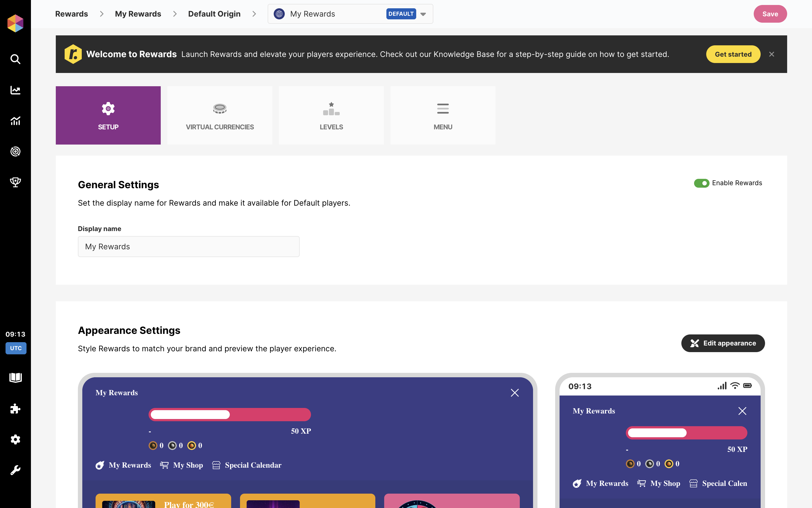The height and width of the screenshot is (508, 812).
Task: Click chevron after Default Origin breadcrumb
Action: [x=254, y=14]
